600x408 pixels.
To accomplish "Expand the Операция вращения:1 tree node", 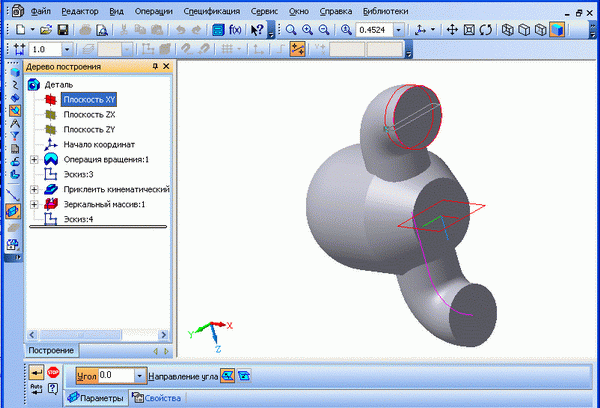I will [x=36, y=159].
